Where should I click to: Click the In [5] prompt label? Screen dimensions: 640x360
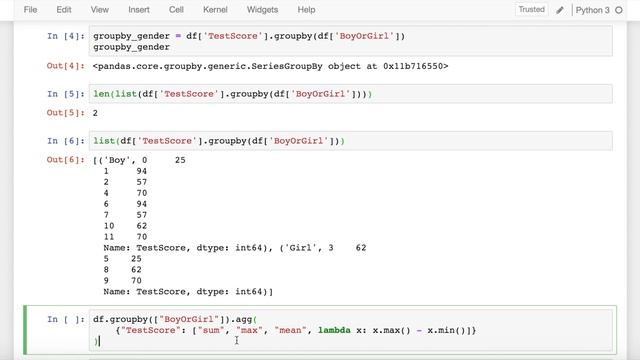click(66, 94)
